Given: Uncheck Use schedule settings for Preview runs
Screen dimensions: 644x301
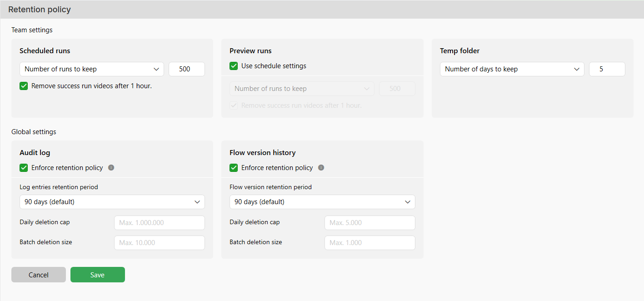Looking at the screenshot, I should [234, 66].
